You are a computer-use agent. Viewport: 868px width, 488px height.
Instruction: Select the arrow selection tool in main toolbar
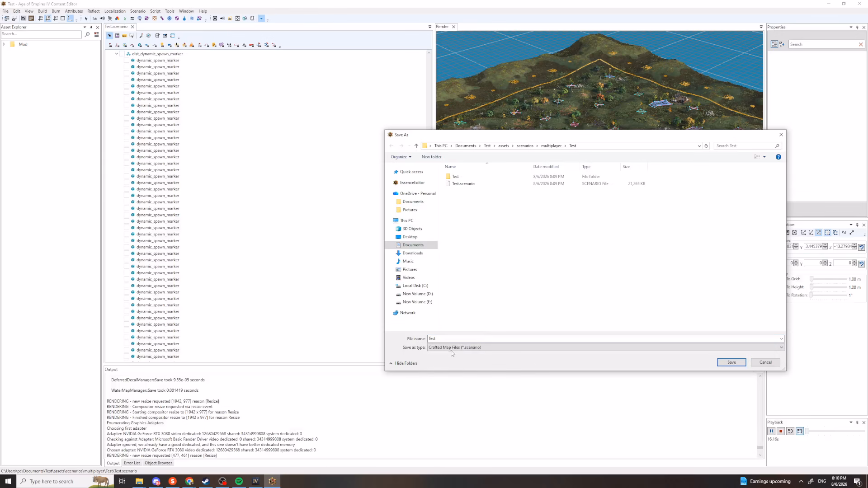point(86,19)
